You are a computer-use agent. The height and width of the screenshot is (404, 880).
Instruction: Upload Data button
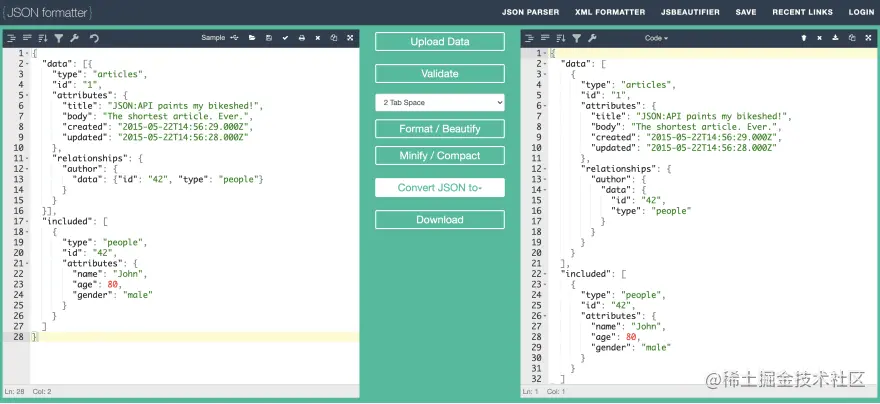tap(440, 42)
